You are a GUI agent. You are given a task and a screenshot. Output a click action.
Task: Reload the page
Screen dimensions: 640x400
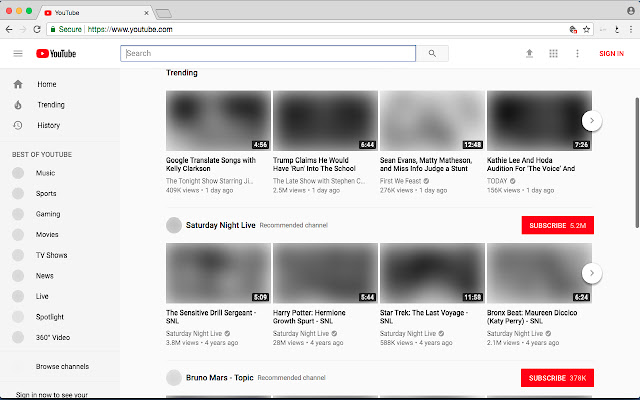click(37, 29)
